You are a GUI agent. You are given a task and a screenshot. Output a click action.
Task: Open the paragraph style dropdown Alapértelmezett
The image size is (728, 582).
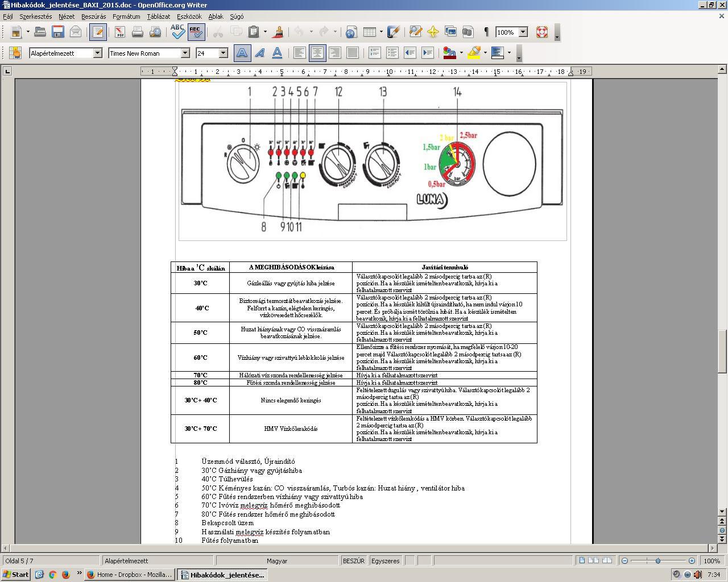point(97,53)
